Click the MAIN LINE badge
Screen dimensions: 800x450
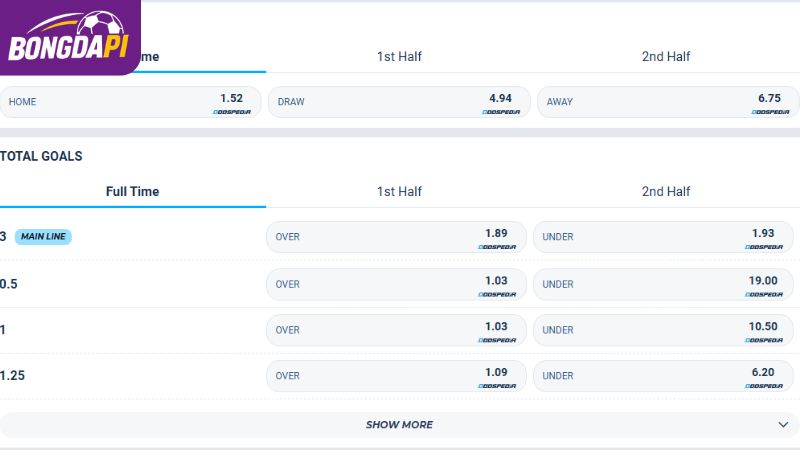(43, 237)
